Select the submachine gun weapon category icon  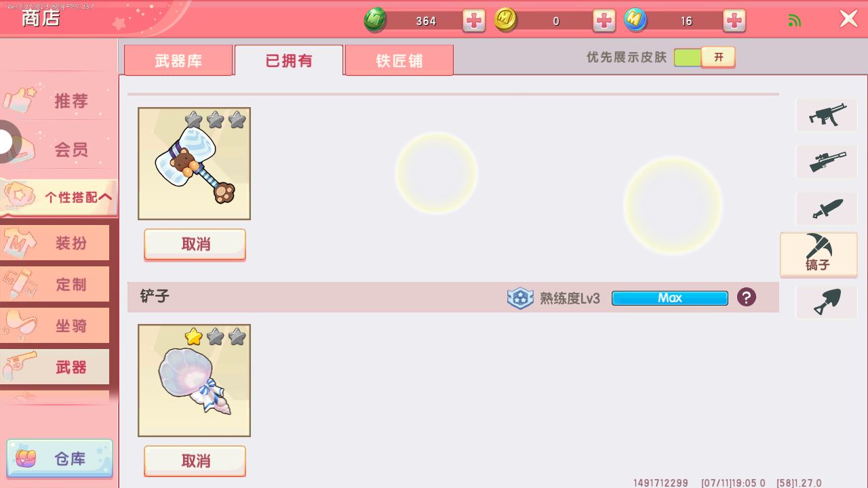(827, 115)
